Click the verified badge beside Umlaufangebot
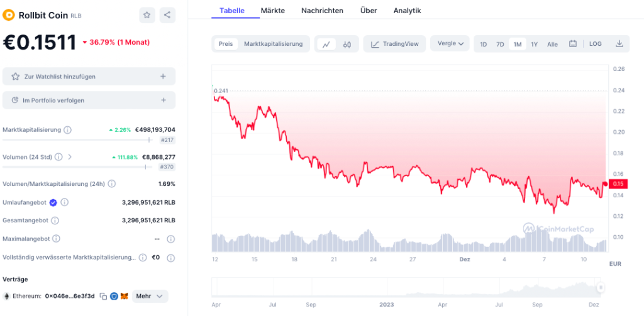This screenshot has width=644, height=316. click(x=53, y=202)
